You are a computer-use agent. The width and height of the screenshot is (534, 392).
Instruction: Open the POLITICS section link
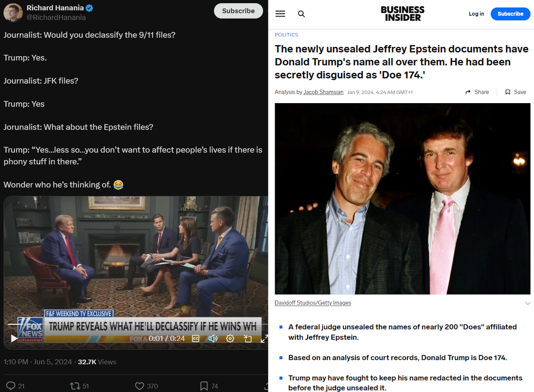pos(286,35)
